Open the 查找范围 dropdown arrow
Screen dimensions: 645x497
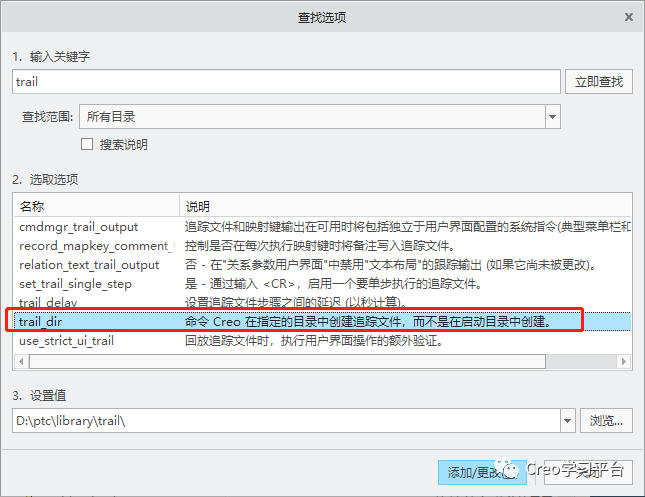(552, 117)
